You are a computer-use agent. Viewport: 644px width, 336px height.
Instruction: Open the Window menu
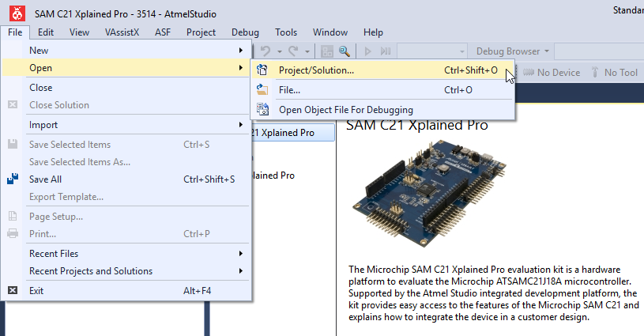pos(330,32)
